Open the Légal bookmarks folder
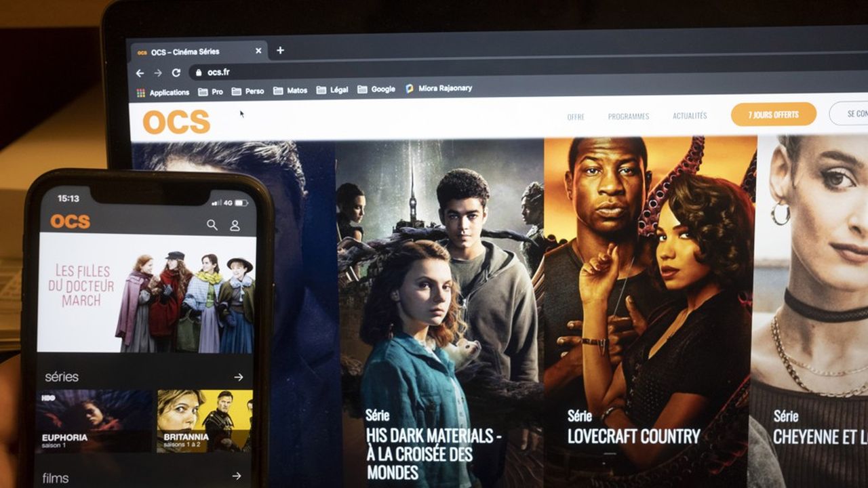The image size is (868, 488). (x=332, y=89)
